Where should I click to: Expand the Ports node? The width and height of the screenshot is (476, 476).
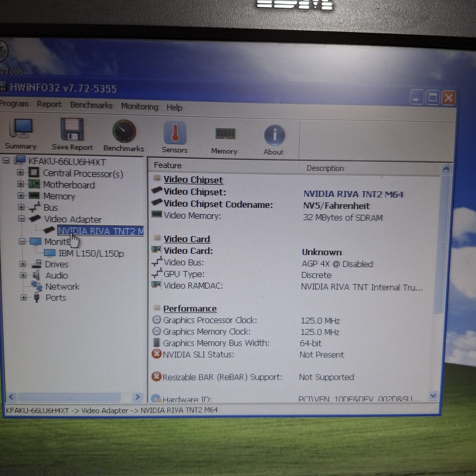click(24, 297)
